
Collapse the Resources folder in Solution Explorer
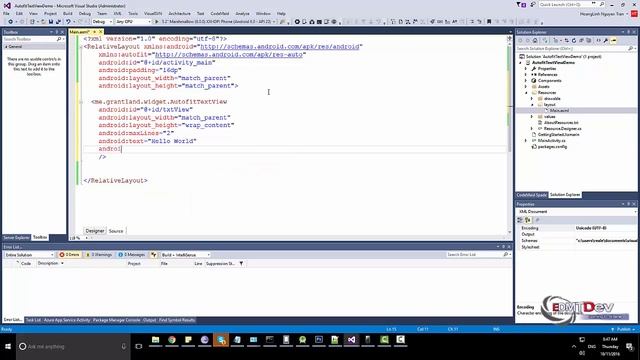(526, 93)
